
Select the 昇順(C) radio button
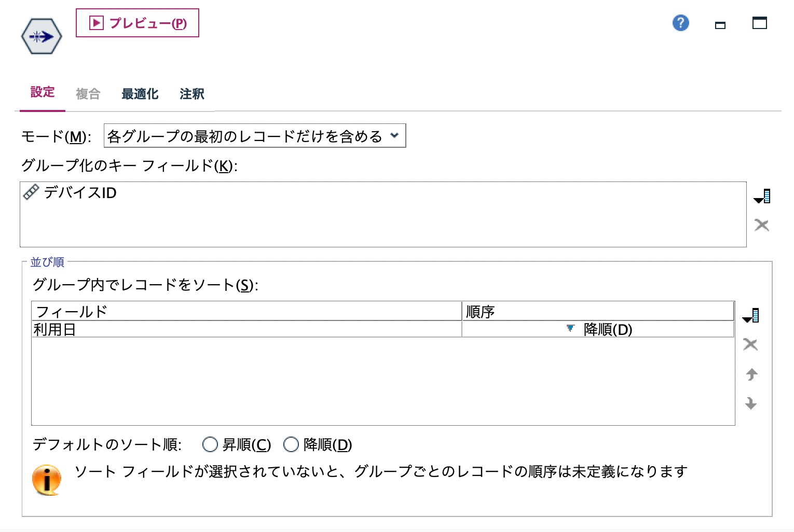(210, 444)
